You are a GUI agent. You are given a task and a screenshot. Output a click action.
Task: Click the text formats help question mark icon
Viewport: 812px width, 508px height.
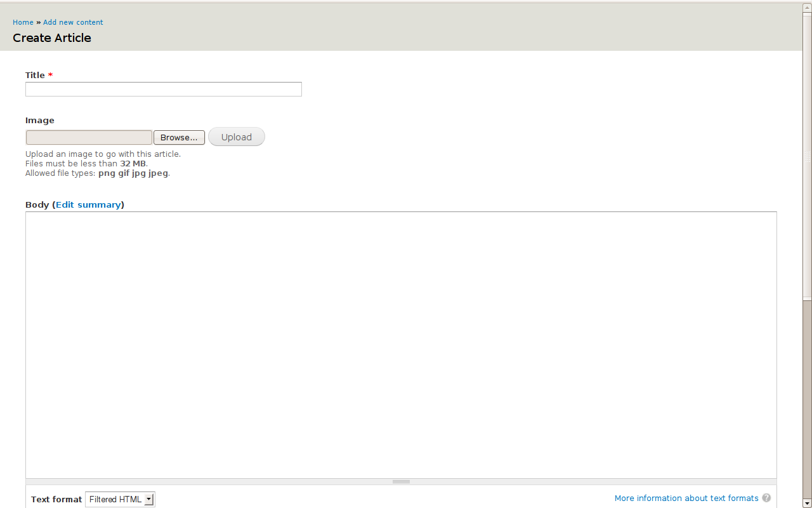click(x=766, y=498)
